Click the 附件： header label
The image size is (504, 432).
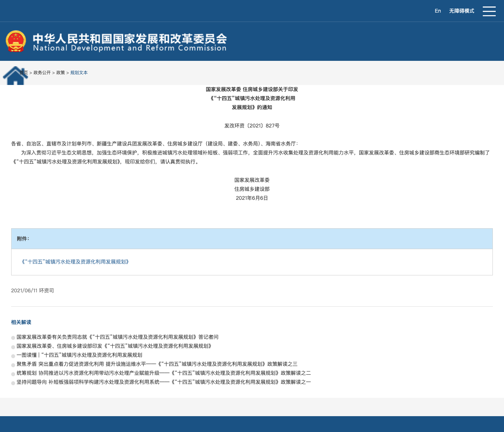(x=23, y=239)
